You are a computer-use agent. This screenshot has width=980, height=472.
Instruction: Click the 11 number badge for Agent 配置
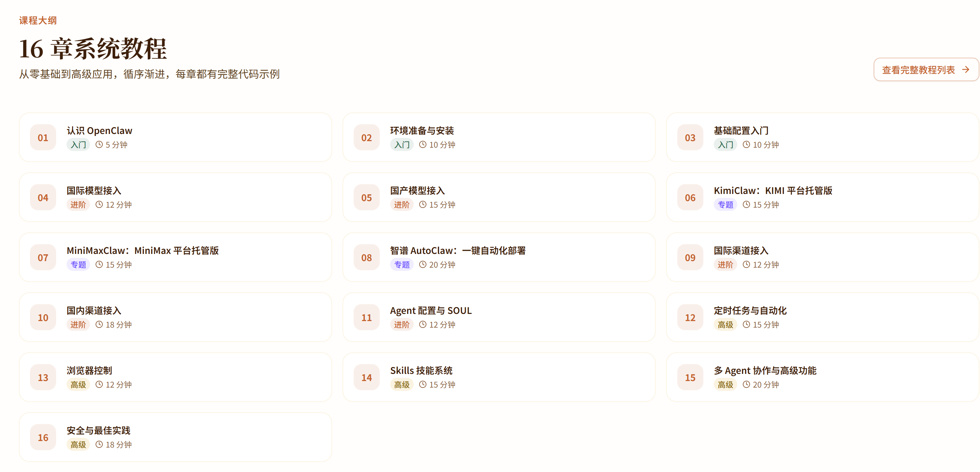[x=366, y=317]
